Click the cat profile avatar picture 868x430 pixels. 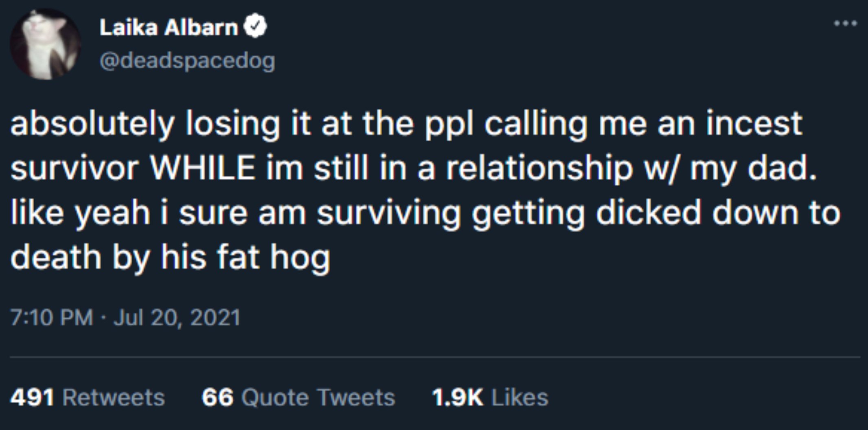45,44
